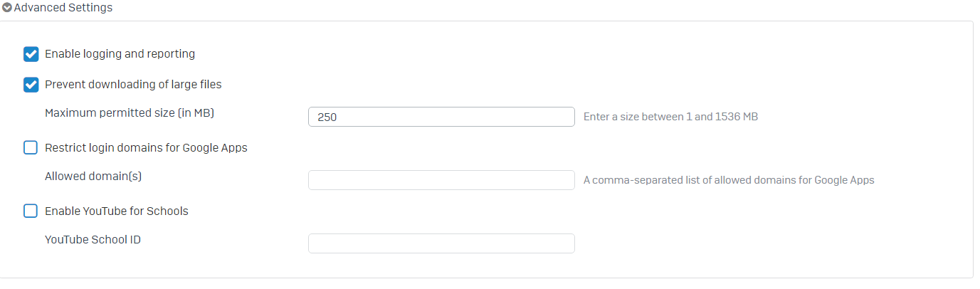Click the hint 'Enter a size between 1 and 1536 MB'
Screen dimensions: 980x289
[670, 117]
